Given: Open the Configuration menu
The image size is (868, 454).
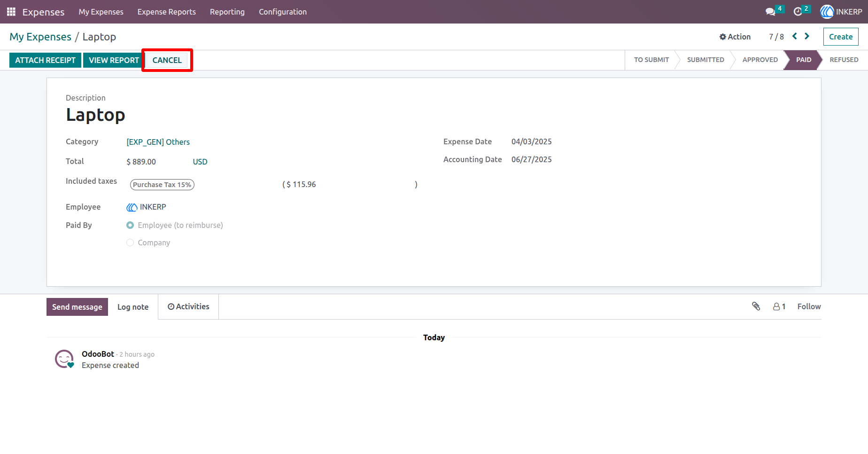Looking at the screenshot, I should point(283,12).
